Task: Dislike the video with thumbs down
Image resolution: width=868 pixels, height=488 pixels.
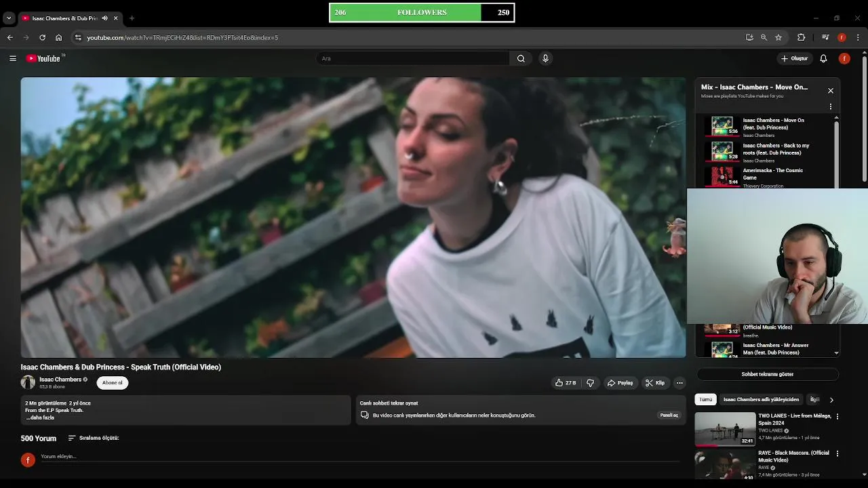Action: point(590,383)
